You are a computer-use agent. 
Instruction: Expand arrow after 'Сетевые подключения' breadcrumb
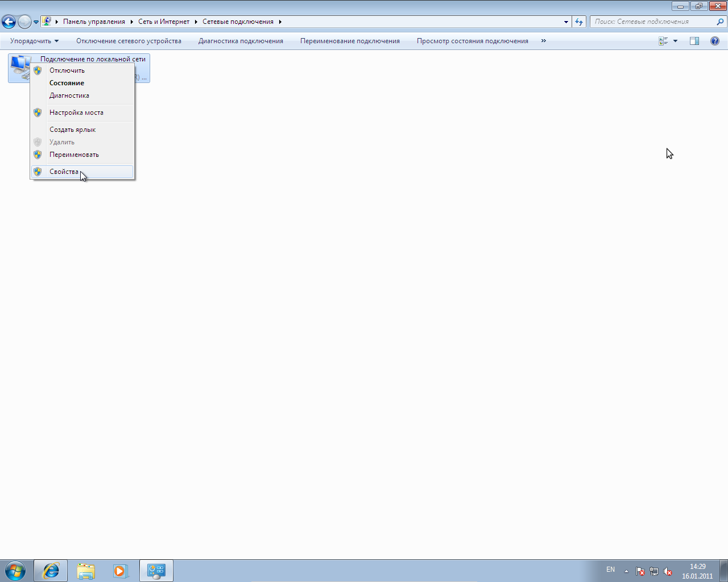[280, 22]
